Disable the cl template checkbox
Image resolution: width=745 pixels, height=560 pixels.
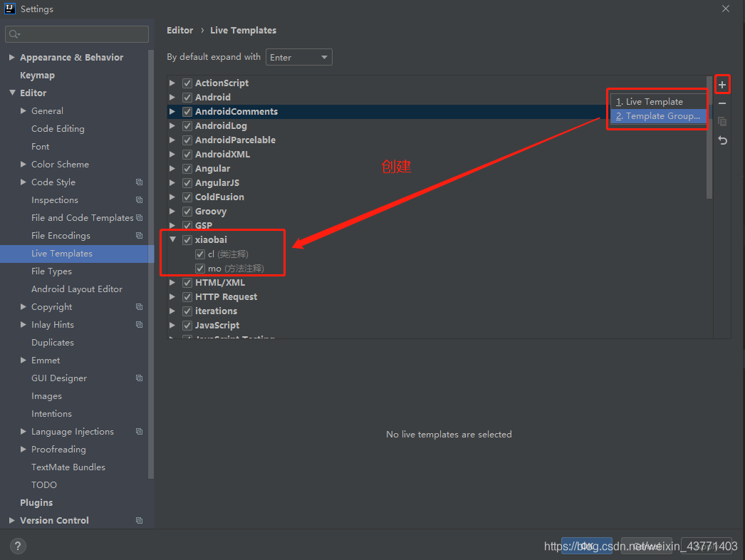(200, 254)
